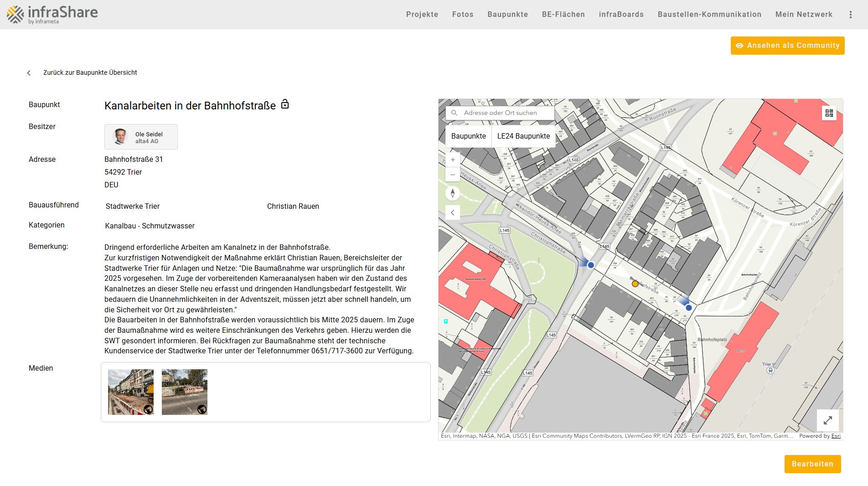This screenshot has height=486, width=868.
Task: Click the infraShare logo
Action: pos(52,15)
